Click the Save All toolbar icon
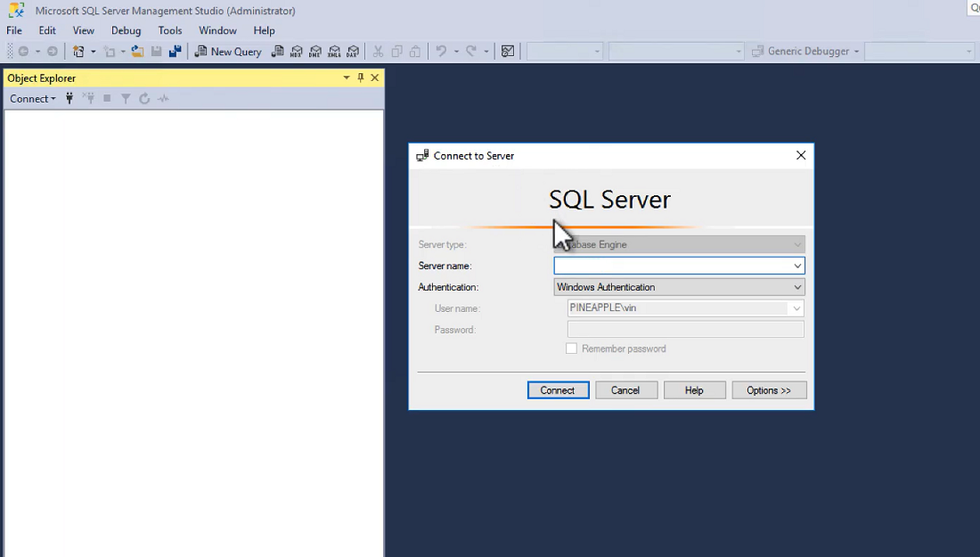980x557 pixels. click(x=175, y=52)
